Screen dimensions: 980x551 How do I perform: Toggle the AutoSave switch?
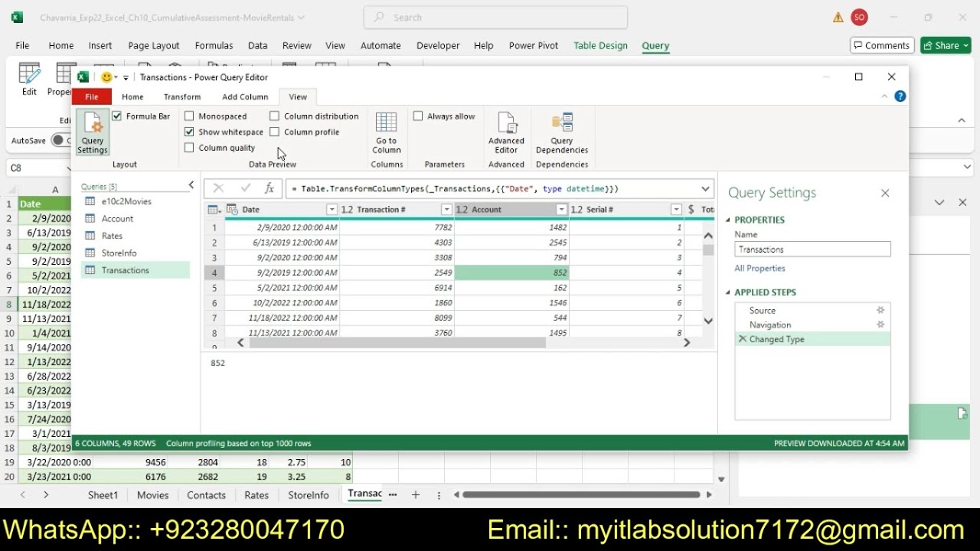coord(60,140)
